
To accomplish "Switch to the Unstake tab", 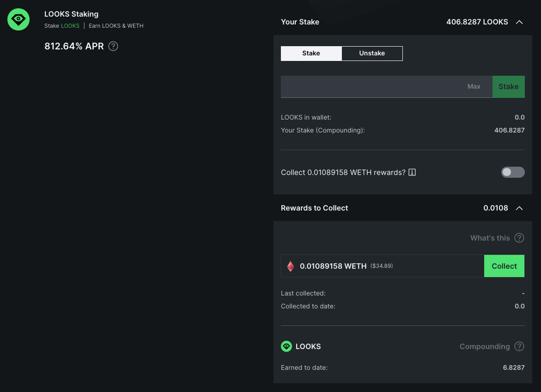I will (x=372, y=54).
